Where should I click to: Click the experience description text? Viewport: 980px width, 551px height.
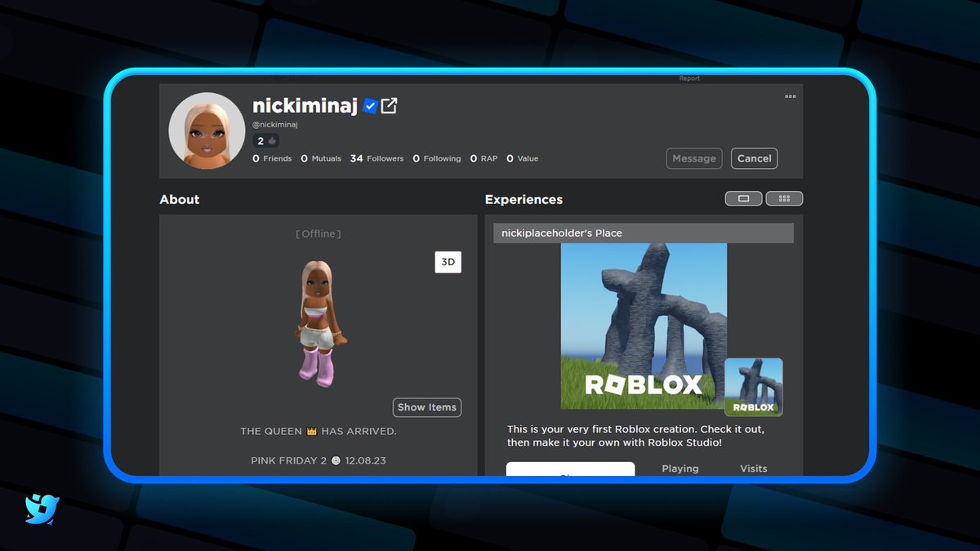click(x=636, y=435)
